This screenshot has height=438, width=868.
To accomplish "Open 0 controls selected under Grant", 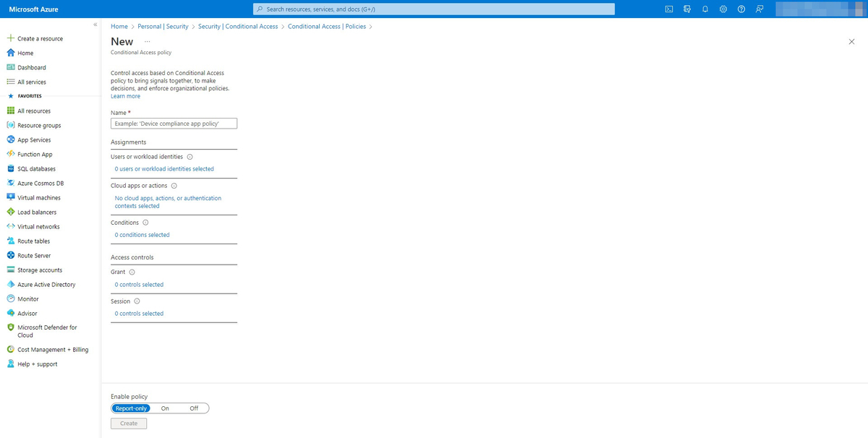I will coord(139,285).
